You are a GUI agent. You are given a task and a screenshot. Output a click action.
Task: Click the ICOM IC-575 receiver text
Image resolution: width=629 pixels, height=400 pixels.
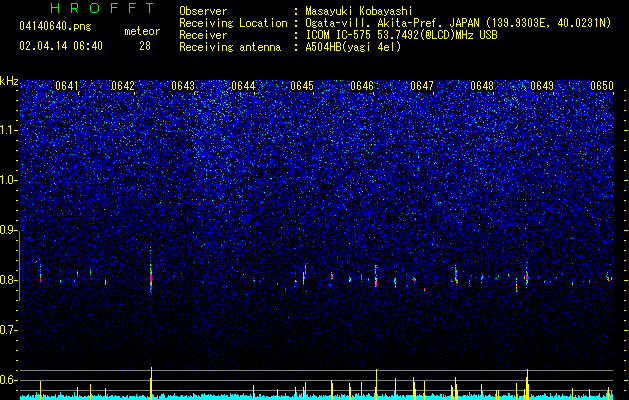click(x=401, y=35)
